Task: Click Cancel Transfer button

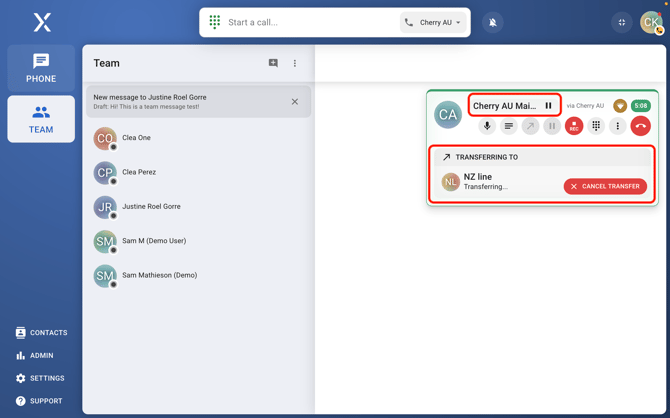Action: [605, 186]
